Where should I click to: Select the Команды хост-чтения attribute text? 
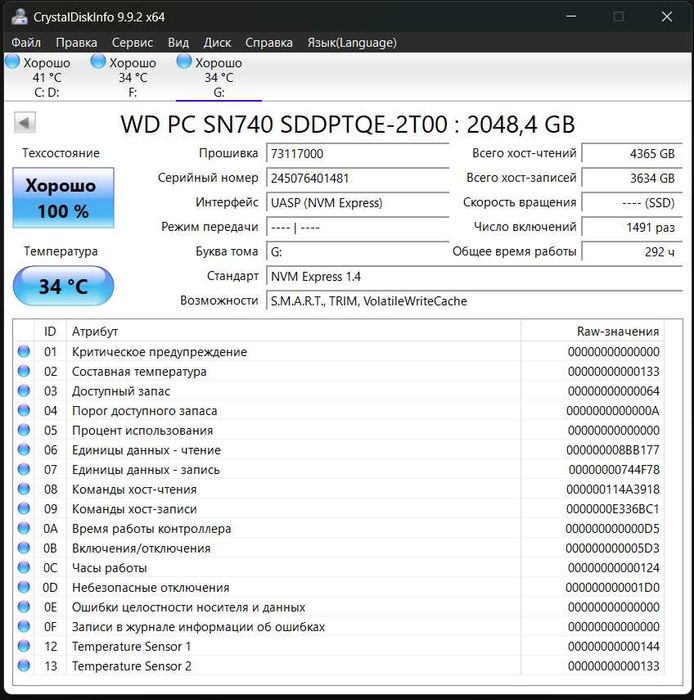pos(134,489)
